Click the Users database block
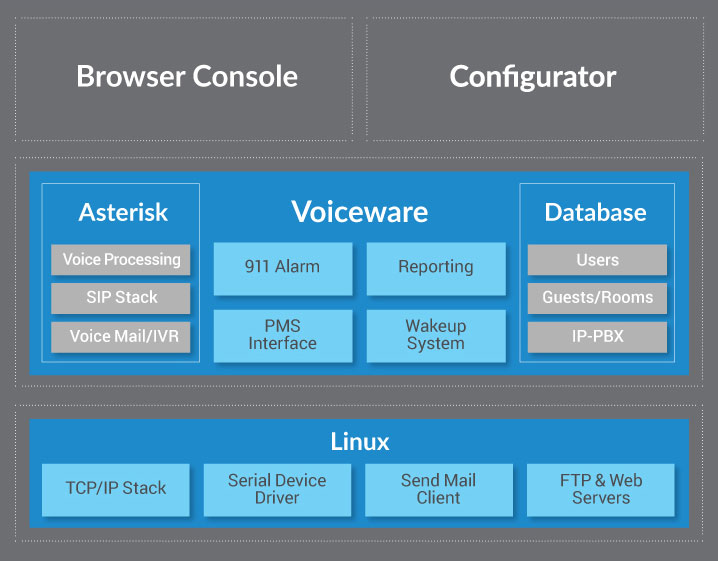This screenshot has width=718, height=561. (x=597, y=260)
